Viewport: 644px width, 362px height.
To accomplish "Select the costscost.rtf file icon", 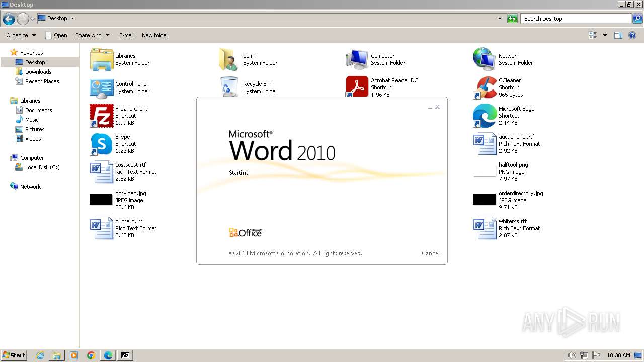I will pos(102,172).
